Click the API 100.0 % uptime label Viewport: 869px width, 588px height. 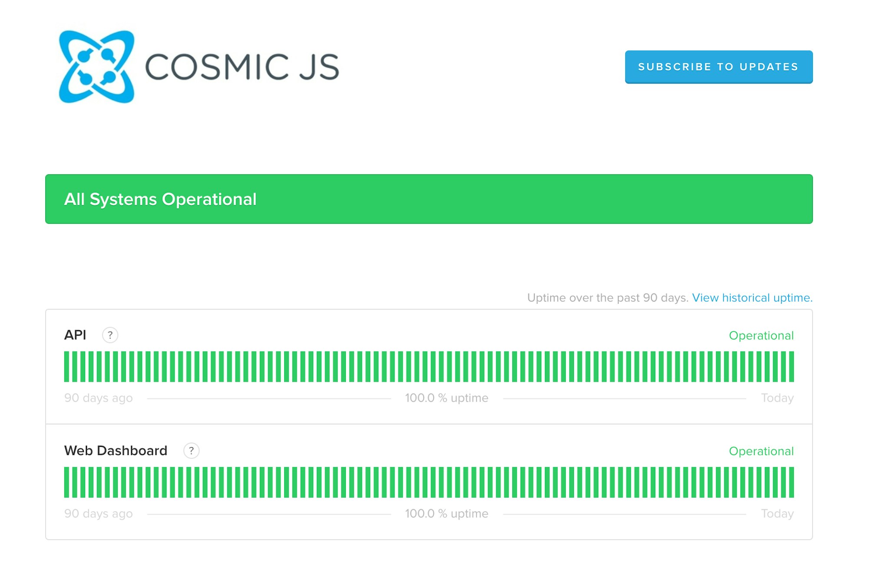446,398
